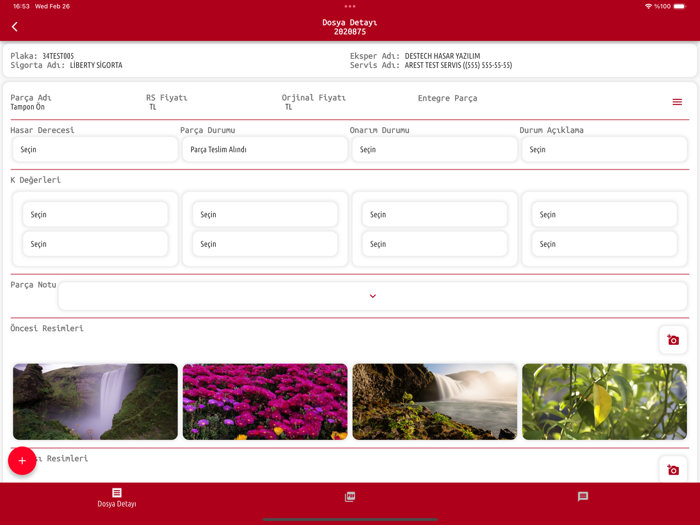Open third K Değerleri card top dropdown
Viewport: 700px width, 525px height.
point(435,214)
